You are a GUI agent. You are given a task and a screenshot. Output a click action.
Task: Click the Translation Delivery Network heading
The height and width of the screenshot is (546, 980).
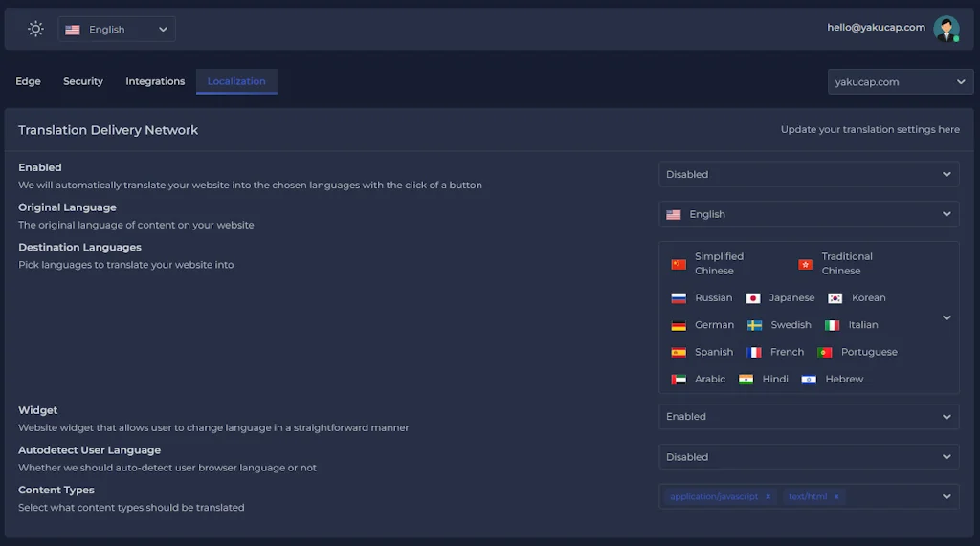[x=108, y=130]
